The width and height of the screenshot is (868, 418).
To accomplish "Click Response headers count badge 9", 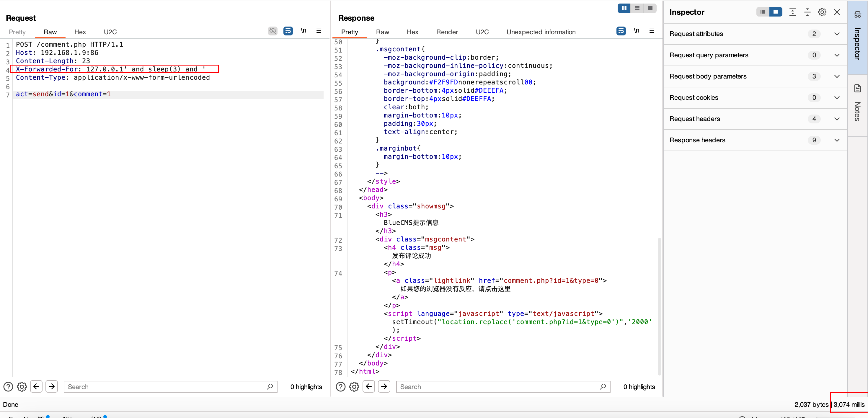I will pos(814,140).
